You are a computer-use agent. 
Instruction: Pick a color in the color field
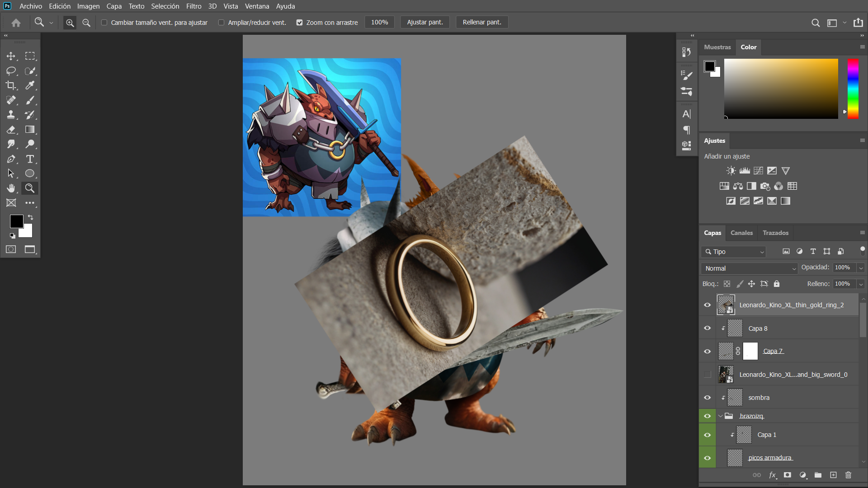point(781,89)
